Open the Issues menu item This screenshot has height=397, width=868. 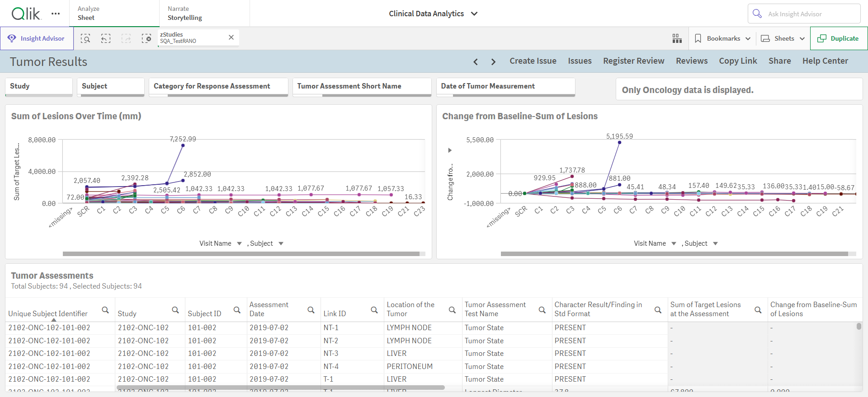point(580,61)
